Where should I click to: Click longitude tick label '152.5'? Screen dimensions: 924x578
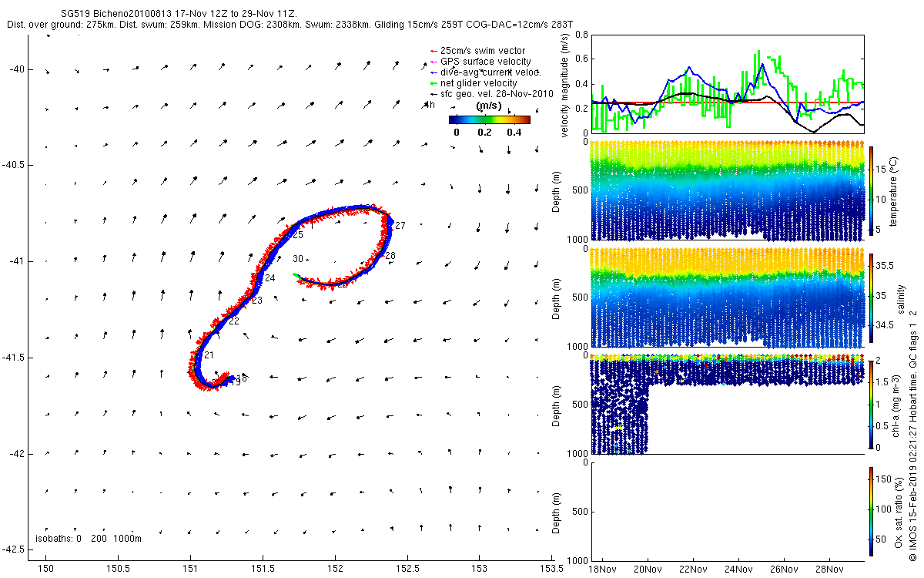(407, 568)
